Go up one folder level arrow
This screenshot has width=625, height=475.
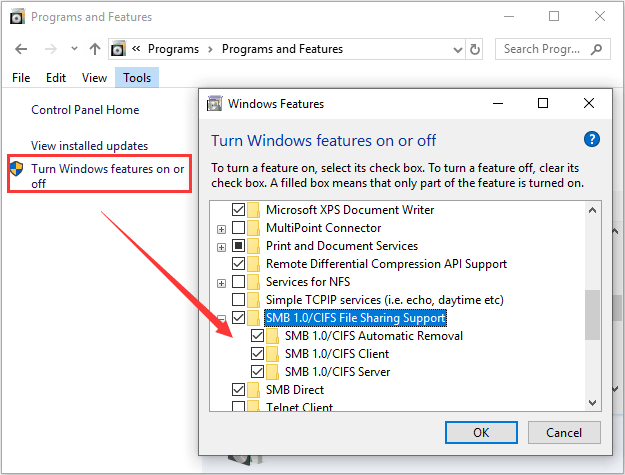point(94,49)
